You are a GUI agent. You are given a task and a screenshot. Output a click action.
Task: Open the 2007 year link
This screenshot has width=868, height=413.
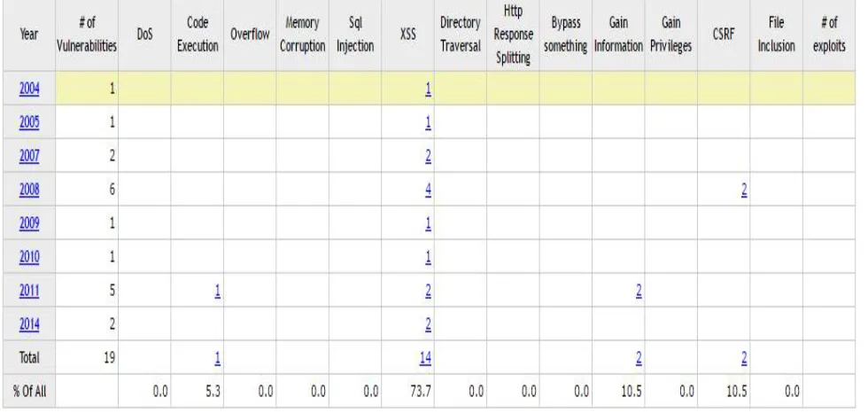(29, 156)
